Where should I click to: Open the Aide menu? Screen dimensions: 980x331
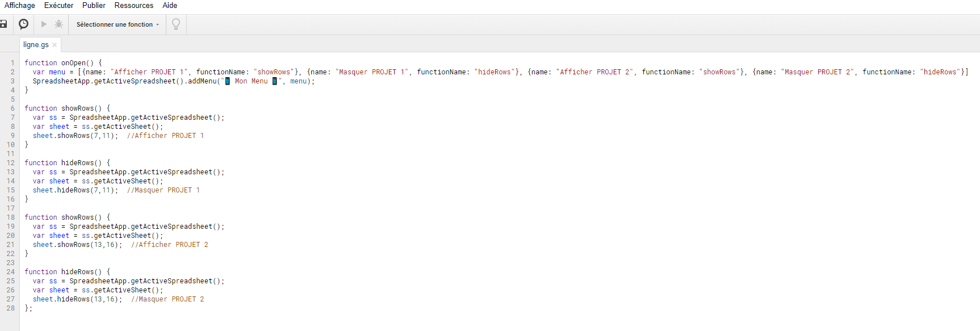coord(170,5)
